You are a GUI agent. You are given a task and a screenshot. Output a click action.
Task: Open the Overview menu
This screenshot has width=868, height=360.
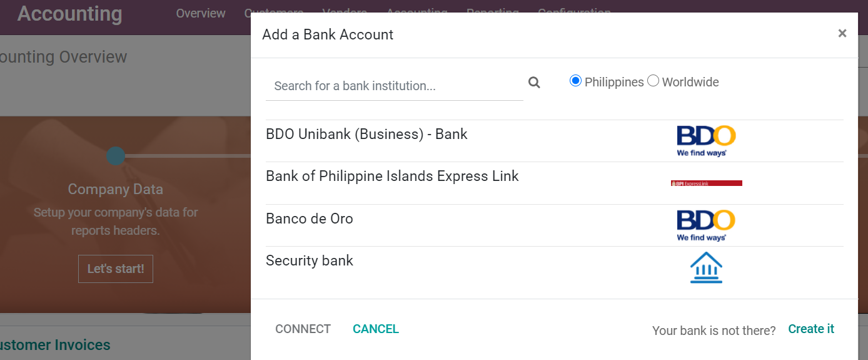click(x=200, y=13)
